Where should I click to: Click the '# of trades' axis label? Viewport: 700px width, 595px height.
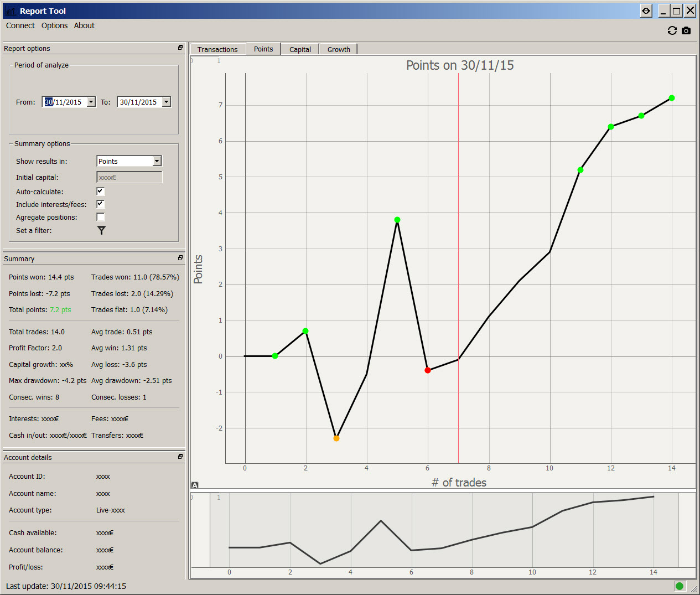point(459,483)
